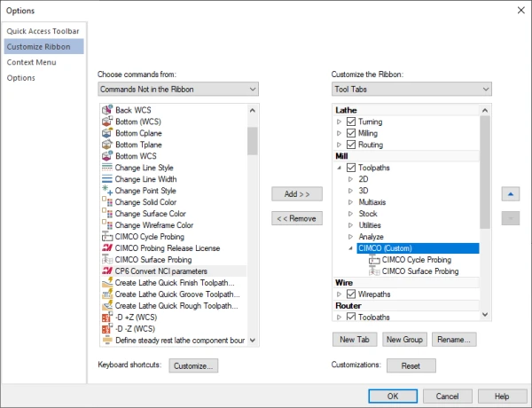Disable the Wirepaths checkbox
This screenshot has height=408, width=532.
tap(352, 294)
